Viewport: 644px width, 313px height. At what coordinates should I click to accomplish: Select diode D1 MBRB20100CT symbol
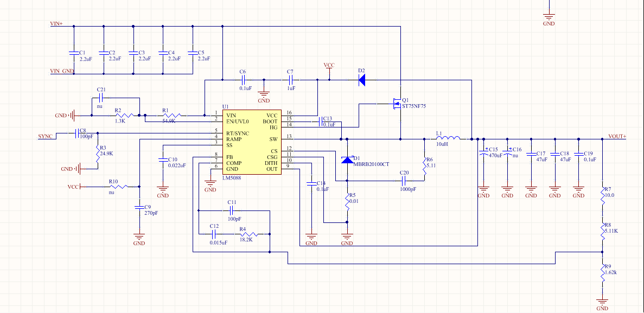tap(347, 160)
